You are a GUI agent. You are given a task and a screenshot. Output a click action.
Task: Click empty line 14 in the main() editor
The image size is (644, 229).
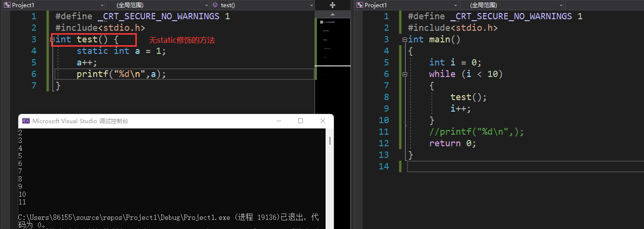525,166
